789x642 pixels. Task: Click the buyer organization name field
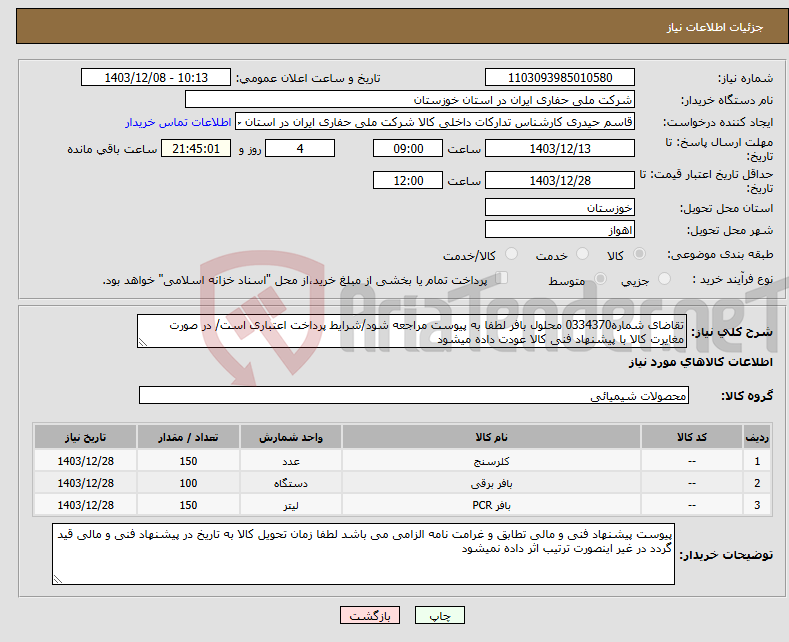click(x=410, y=100)
